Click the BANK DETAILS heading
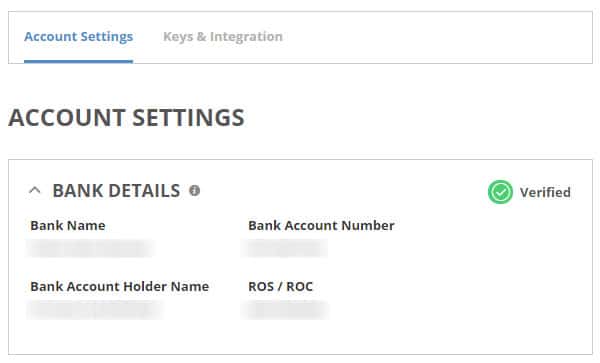 (x=116, y=190)
